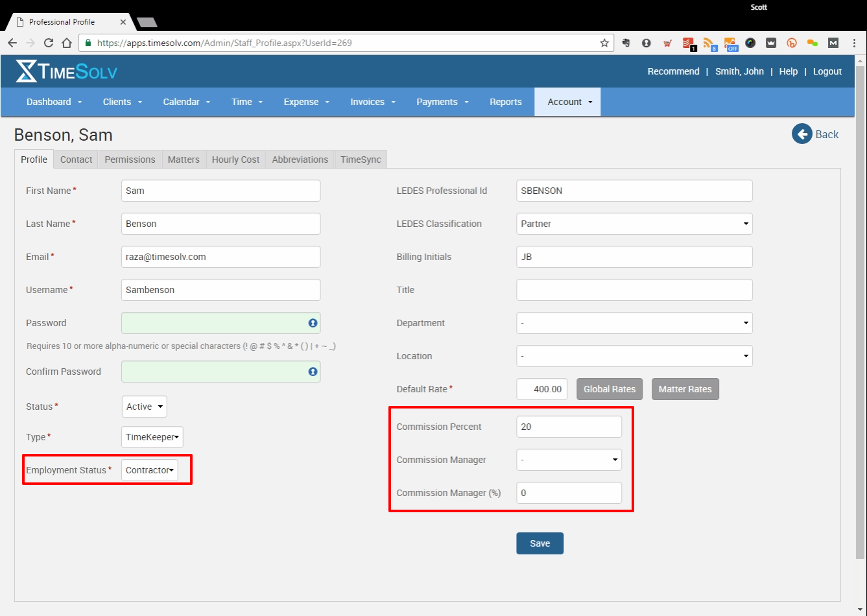Screen dimensions: 867x616
Task: Open the Time menu
Action: click(247, 102)
